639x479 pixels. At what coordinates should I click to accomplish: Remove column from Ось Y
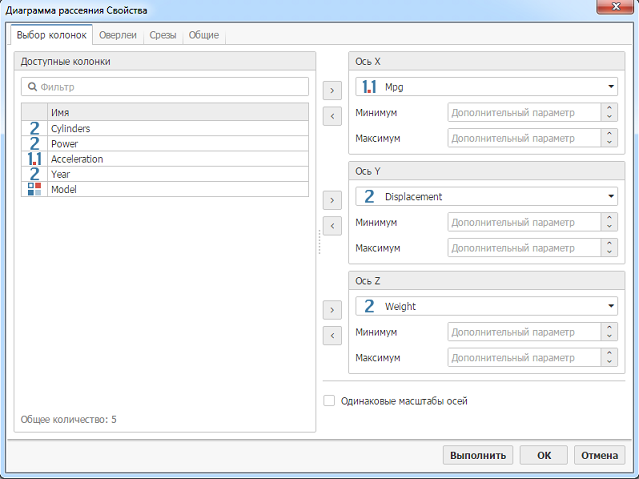tap(332, 226)
